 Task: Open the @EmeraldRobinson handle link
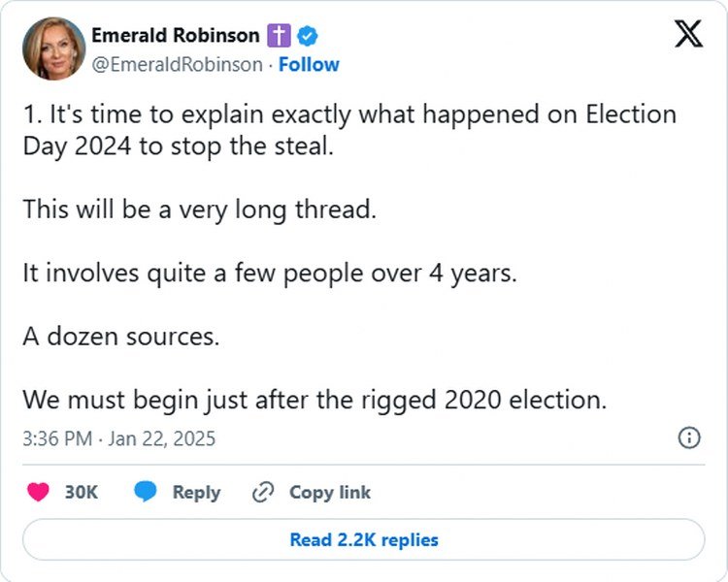pos(177,64)
